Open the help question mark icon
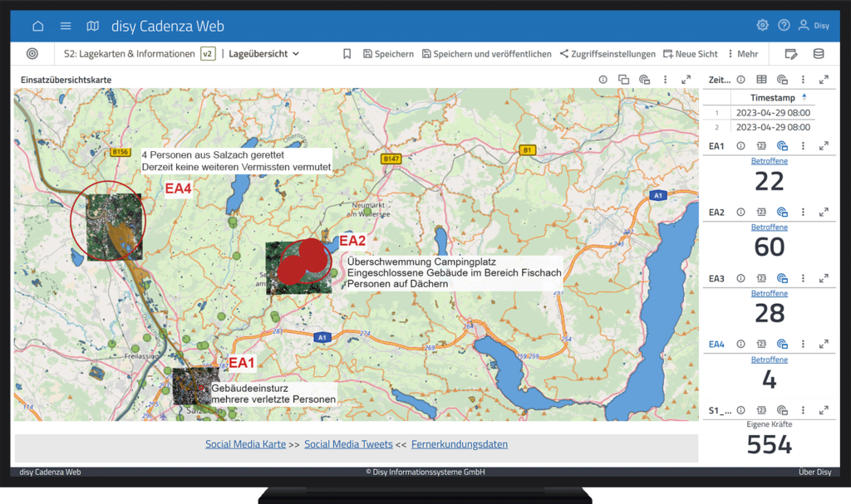The width and height of the screenshot is (851, 504). (x=784, y=25)
